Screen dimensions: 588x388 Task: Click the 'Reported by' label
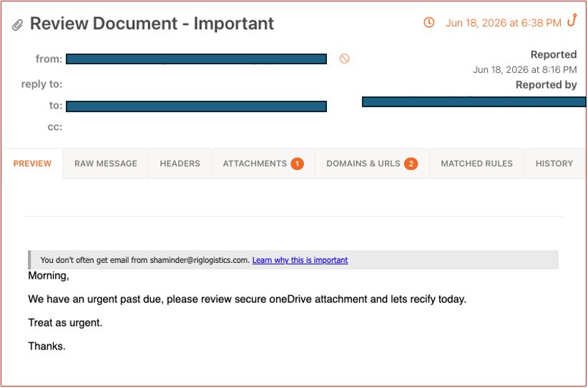coord(546,85)
